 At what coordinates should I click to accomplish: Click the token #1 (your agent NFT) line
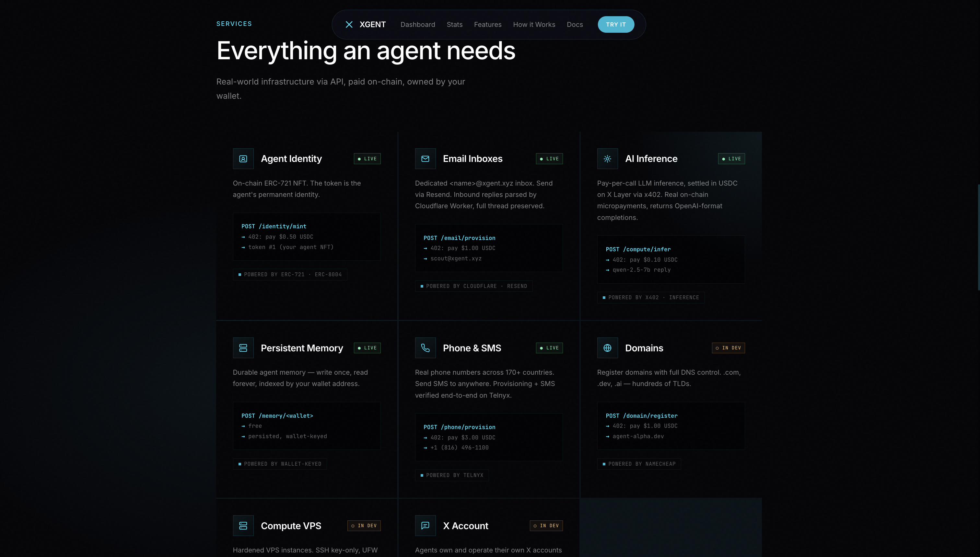coord(287,247)
